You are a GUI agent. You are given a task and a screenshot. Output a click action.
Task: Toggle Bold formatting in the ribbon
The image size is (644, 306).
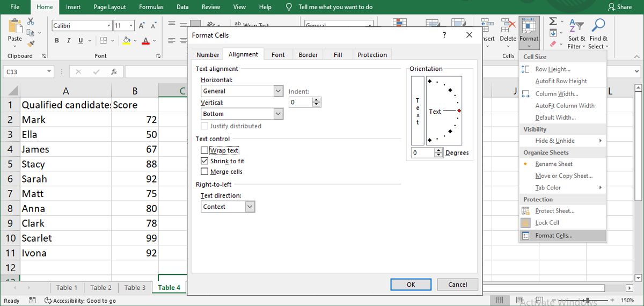(57, 41)
